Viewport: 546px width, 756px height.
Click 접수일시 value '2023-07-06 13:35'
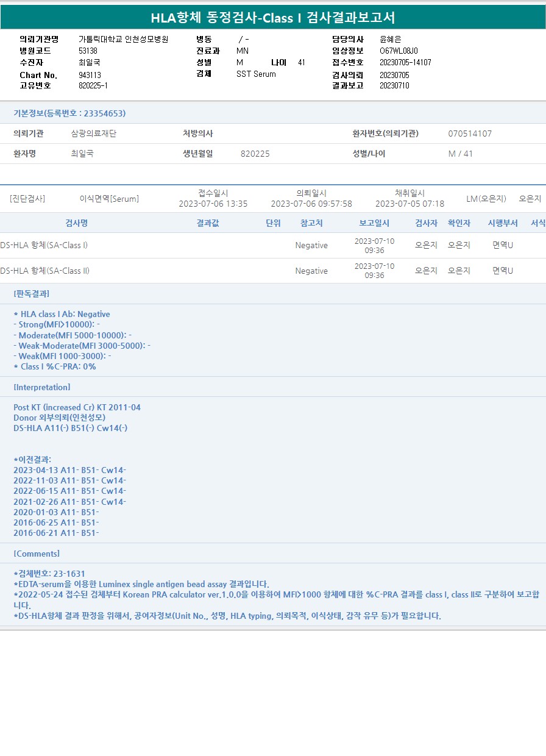(x=213, y=204)
